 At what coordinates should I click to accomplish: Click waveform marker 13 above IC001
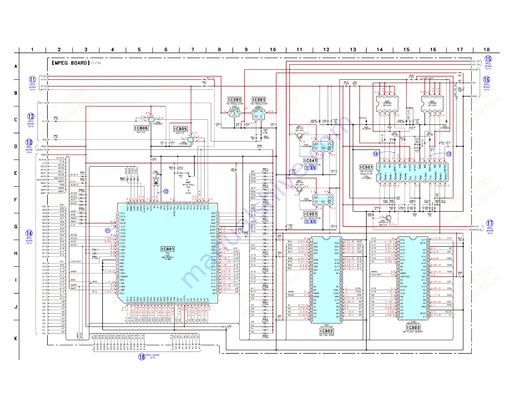click(449, 154)
